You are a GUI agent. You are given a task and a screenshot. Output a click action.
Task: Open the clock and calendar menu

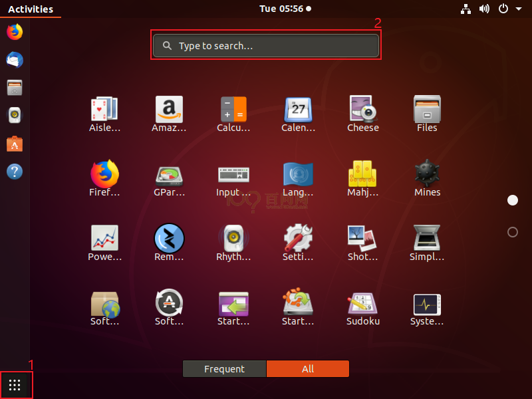tap(285, 9)
